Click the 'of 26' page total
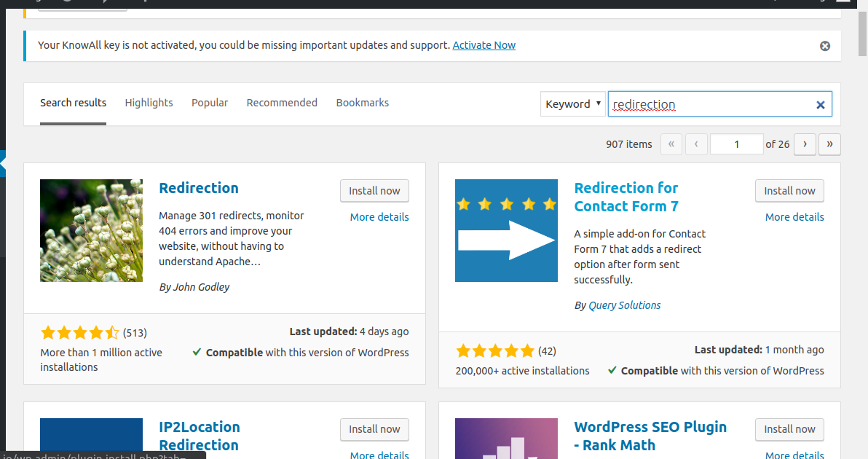Image resolution: width=868 pixels, height=459 pixels. click(777, 144)
